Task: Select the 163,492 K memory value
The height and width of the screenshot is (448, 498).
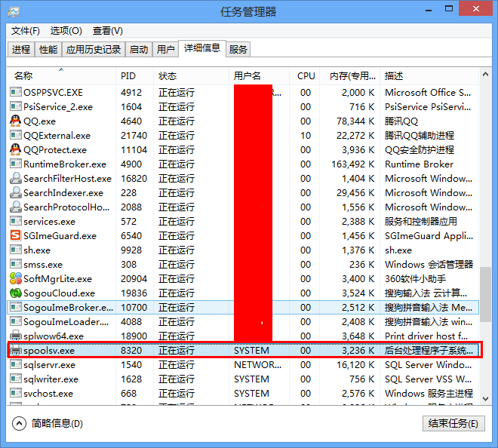Action: [353, 164]
